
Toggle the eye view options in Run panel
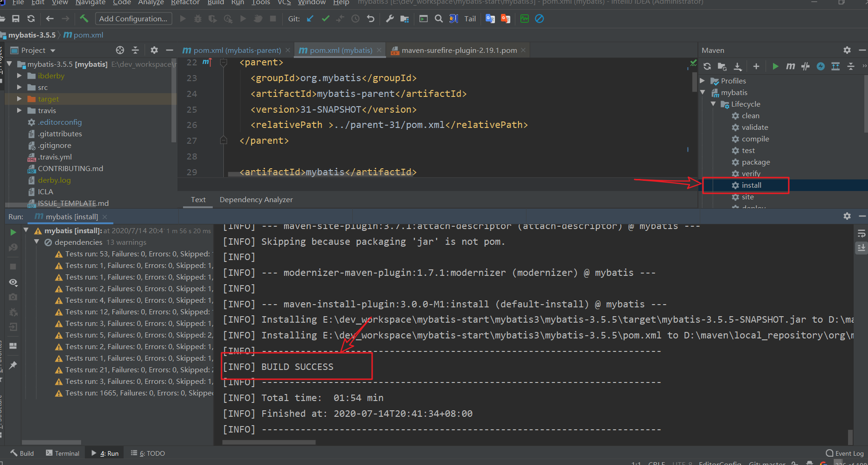(13, 282)
